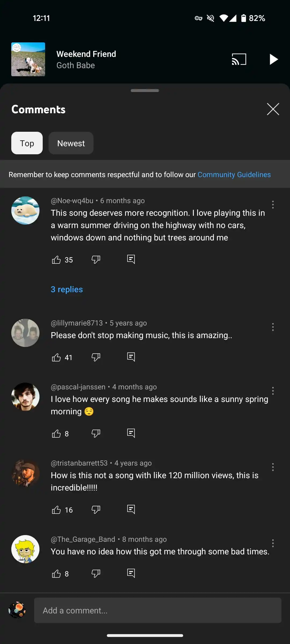The height and width of the screenshot is (644, 290).
Task: Reply to the @Noe-wq4bu comment
Action: 131,259
